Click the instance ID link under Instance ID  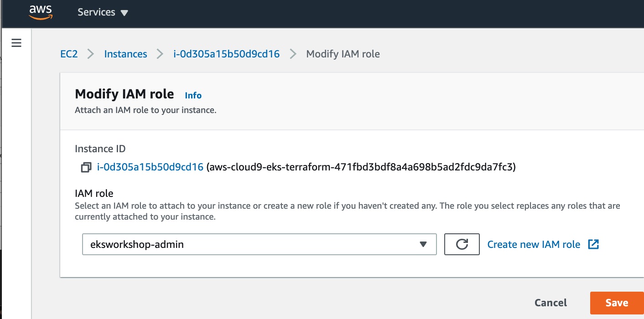coord(150,167)
